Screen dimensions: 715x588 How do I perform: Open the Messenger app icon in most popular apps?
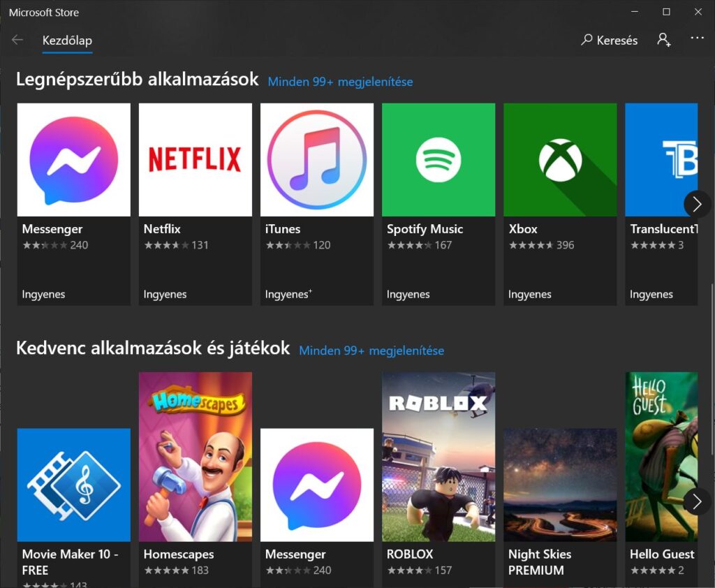[x=73, y=160]
